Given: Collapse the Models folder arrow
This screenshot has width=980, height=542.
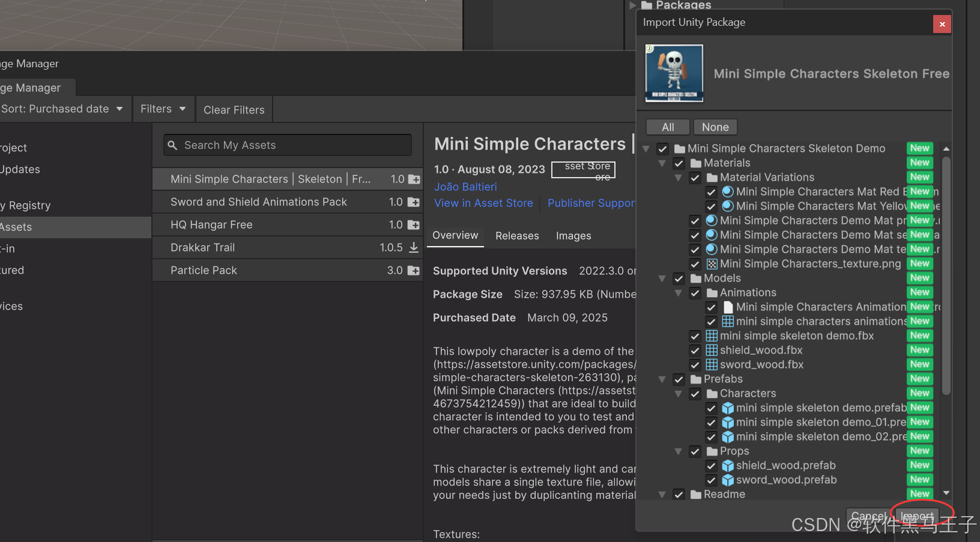Looking at the screenshot, I should [x=662, y=278].
